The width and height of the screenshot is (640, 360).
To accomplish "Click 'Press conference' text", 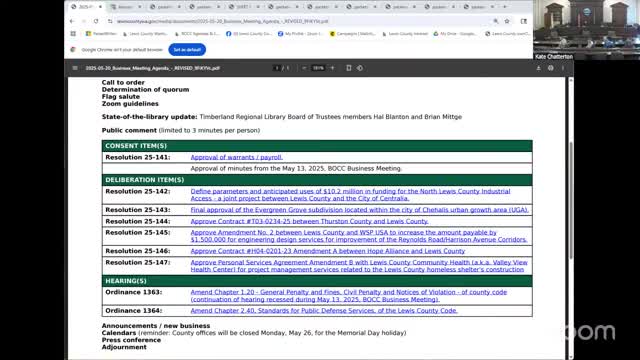I will point(131,340).
